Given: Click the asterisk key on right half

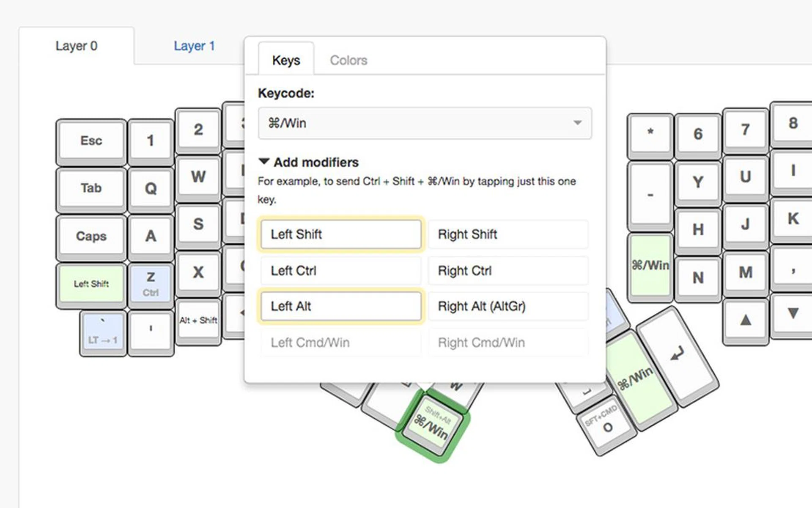Looking at the screenshot, I should (x=650, y=133).
